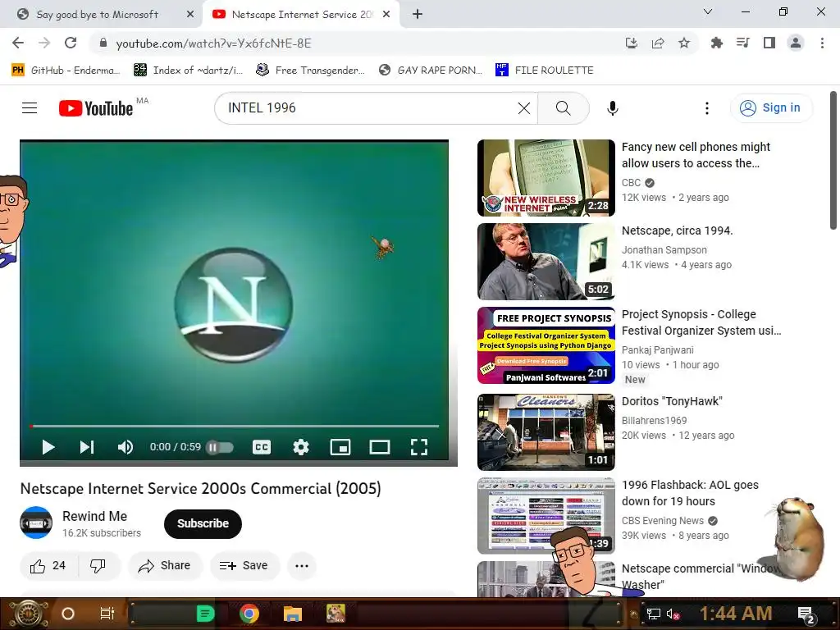
Task: Go back with the browser back arrow
Action: click(x=18, y=43)
